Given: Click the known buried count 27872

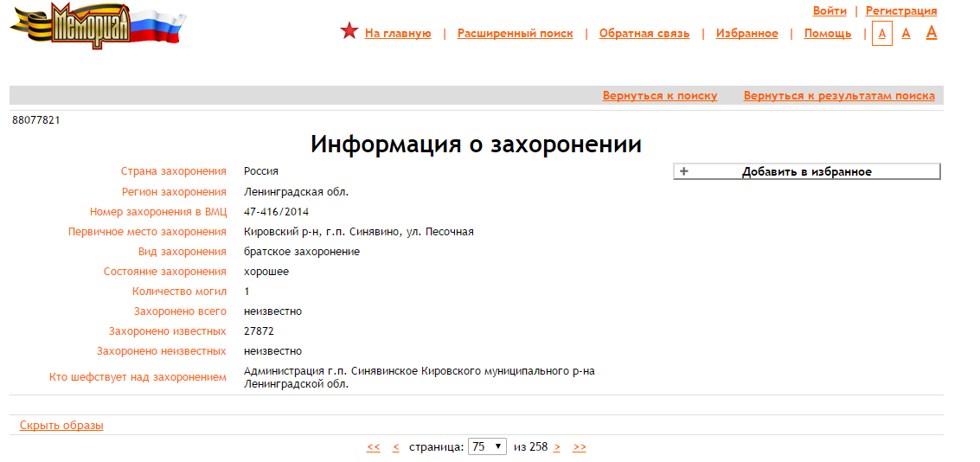Looking at the screenshot, I should click(259, 331).
